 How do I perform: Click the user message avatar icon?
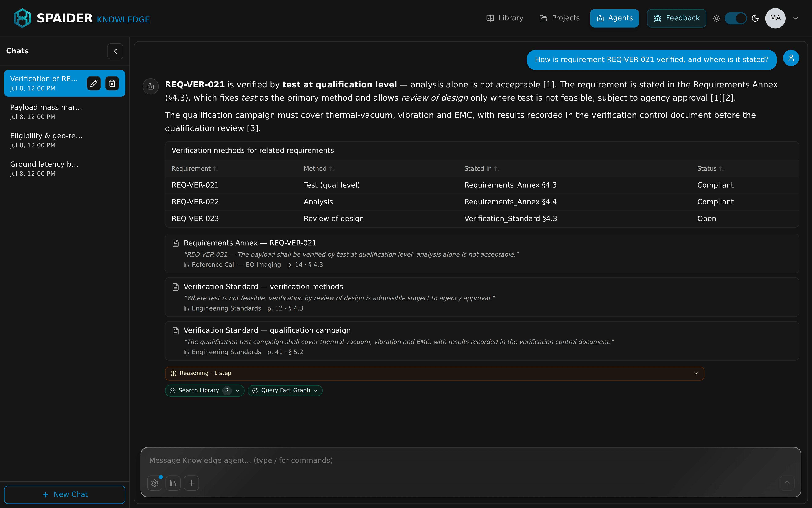tap(791, 58)
